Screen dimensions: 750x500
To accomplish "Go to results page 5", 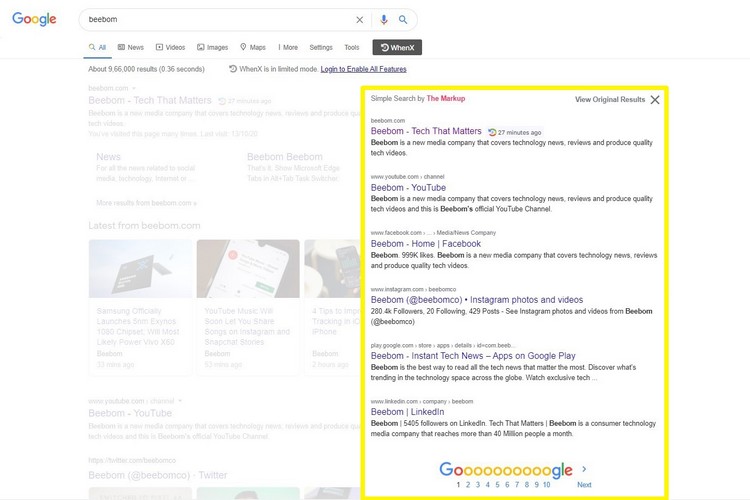I will [x=497, y=485].
